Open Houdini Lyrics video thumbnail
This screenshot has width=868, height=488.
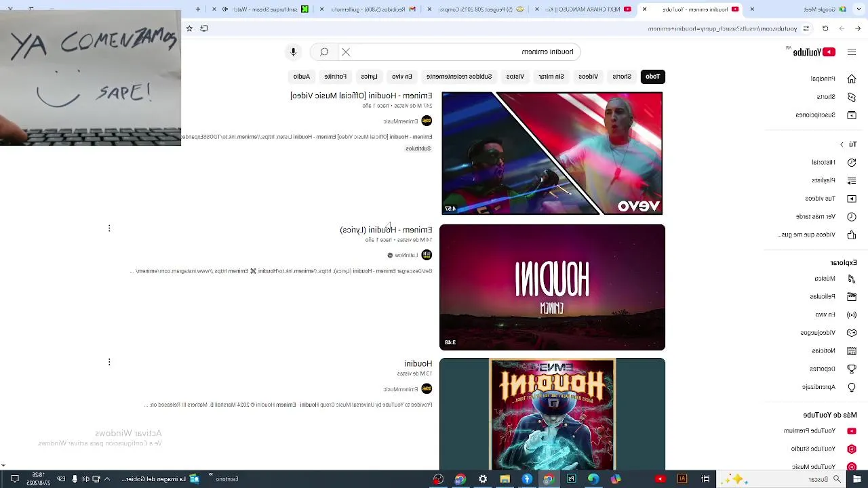(x=552, y=287)
